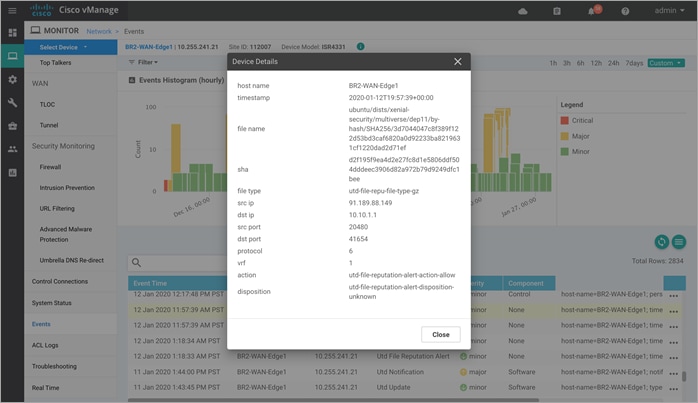Image resolution: width=698 pixels, height=403 pixels.
Task: Open the Tools wrench sidebar icon
Action: [12, 103]
